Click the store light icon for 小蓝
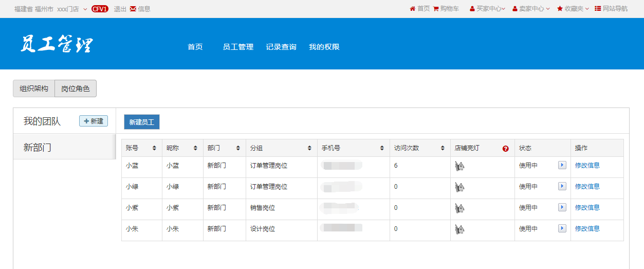The image size is (644, 269). coord(459,166)
